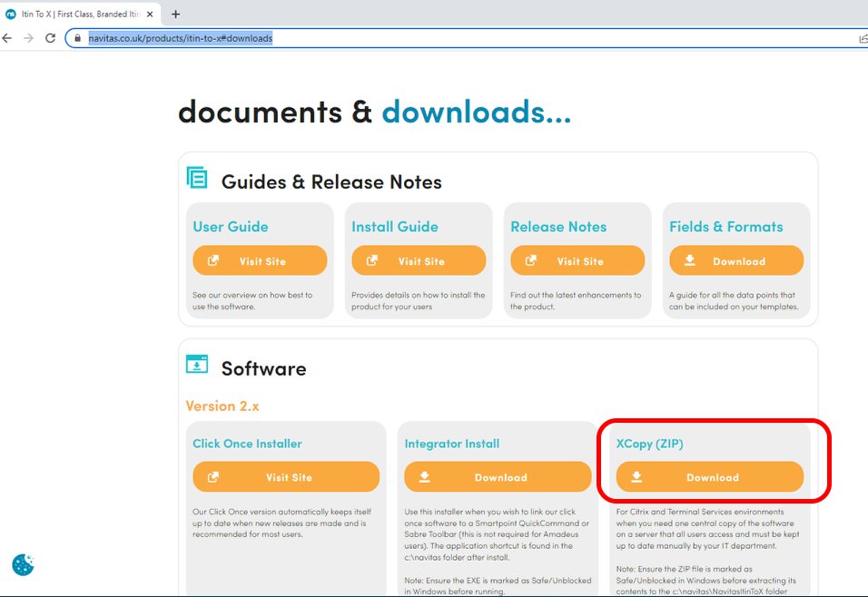Open Install Guide via Visit Site button
The width and height of the screenshot is (868, 597).
[x=419, y=260]
